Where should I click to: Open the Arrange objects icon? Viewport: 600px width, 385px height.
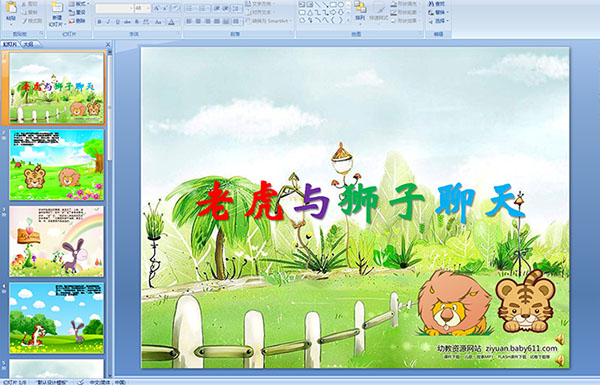pos(360,11)
